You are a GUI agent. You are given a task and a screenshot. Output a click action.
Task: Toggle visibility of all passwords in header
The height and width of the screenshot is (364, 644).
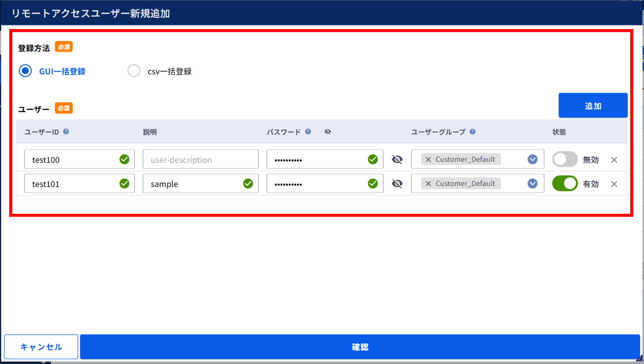(328, 132)
